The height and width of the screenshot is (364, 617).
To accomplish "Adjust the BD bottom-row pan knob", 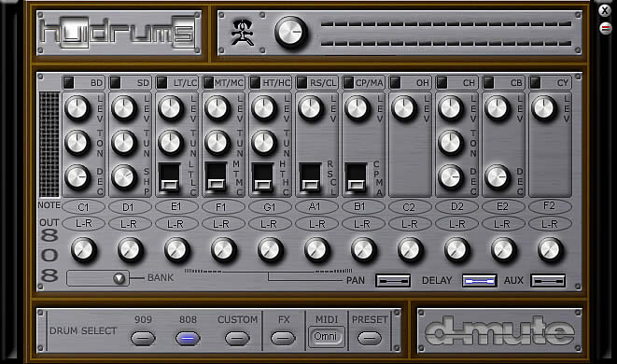I will (x=83, y=250).
